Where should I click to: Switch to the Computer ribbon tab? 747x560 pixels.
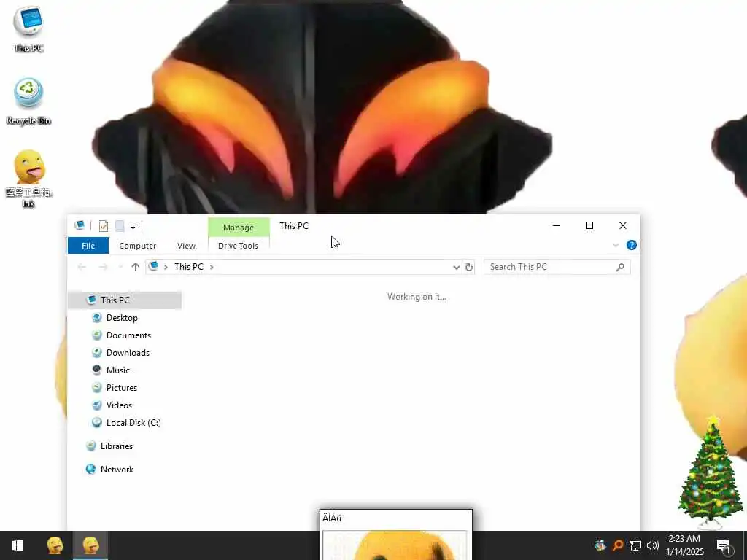coord(138,246)
